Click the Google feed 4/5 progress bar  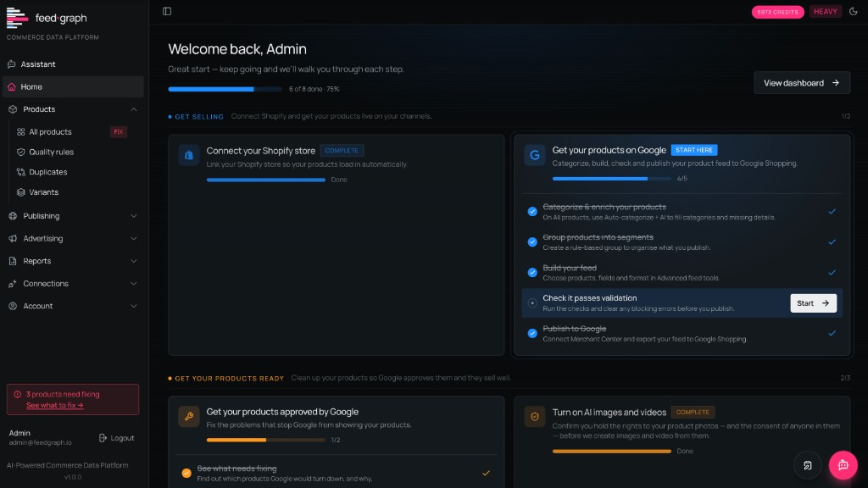612,179
